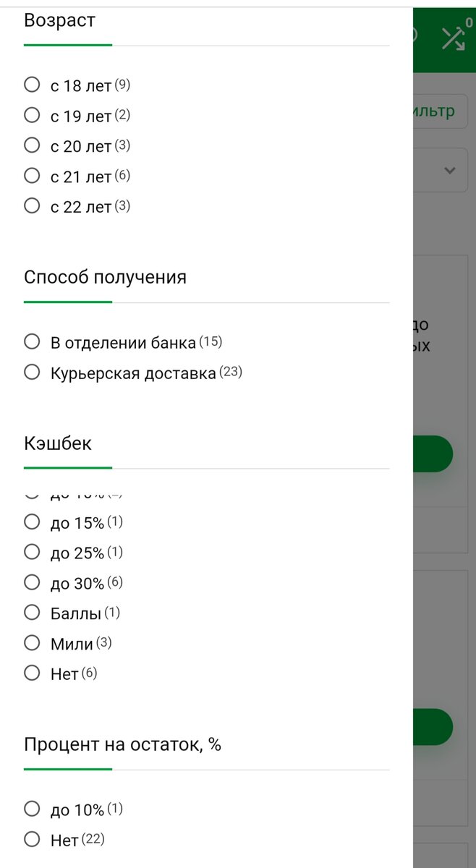Click the upper green button behind panel
The width and height of the screenshot is (476, 868).
433,454
